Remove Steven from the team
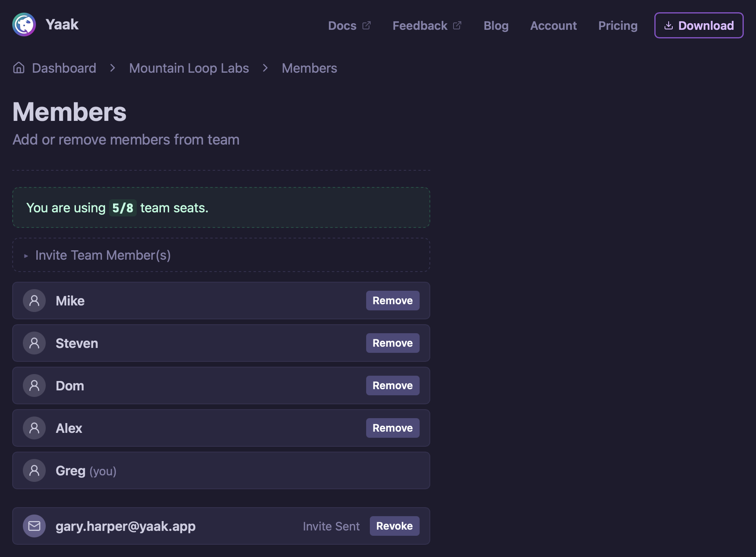756x557 pixels. (x=392, y=343)
